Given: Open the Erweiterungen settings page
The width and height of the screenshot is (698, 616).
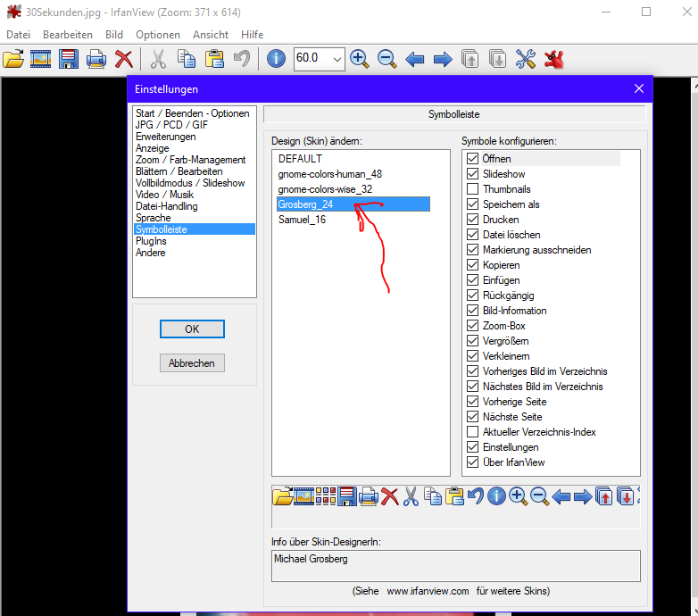Looking at the screenshot, I should click(x=166, y=137).
